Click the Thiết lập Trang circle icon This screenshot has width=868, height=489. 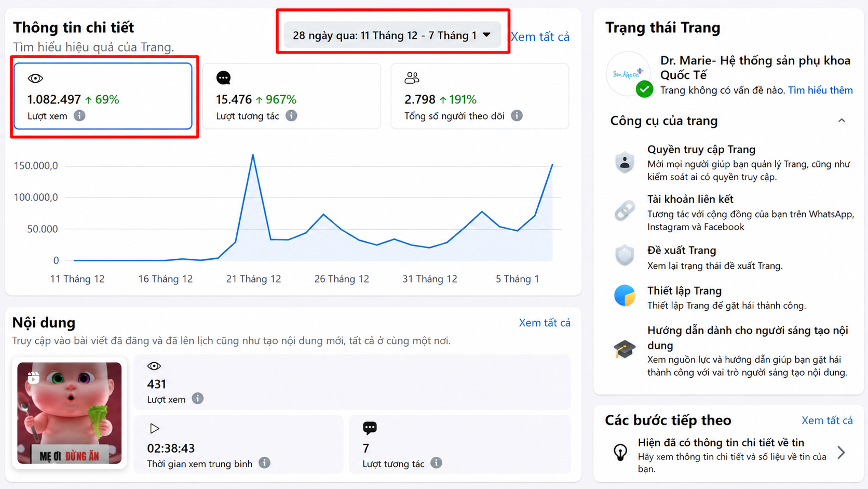625,295
